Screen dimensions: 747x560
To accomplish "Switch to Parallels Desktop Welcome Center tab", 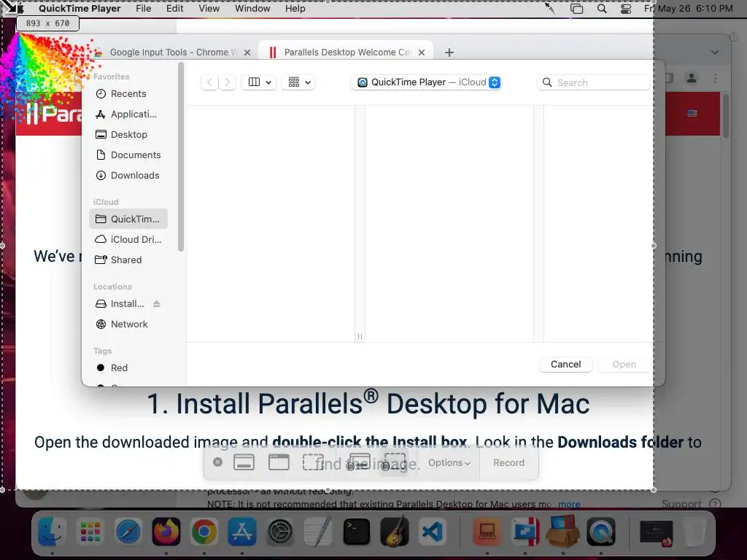I will click(345, 52).
